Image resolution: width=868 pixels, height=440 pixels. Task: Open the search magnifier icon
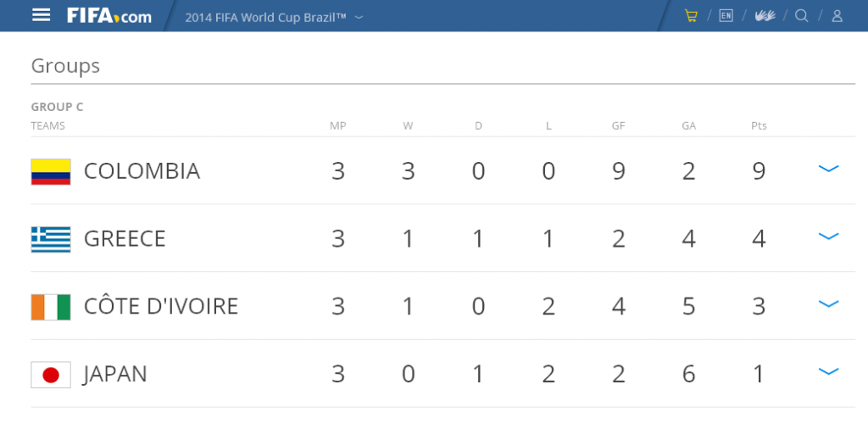(802, 15)
